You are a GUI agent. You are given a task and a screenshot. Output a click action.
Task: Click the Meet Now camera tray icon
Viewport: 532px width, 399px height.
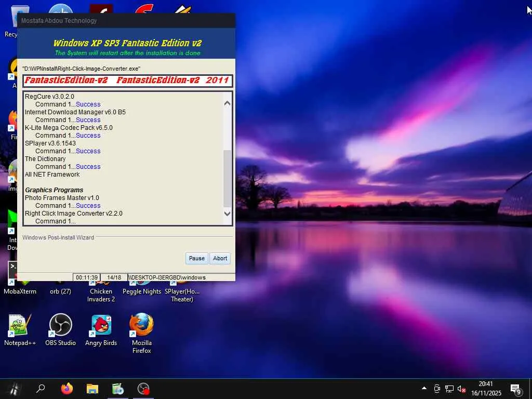coord(437,389)
